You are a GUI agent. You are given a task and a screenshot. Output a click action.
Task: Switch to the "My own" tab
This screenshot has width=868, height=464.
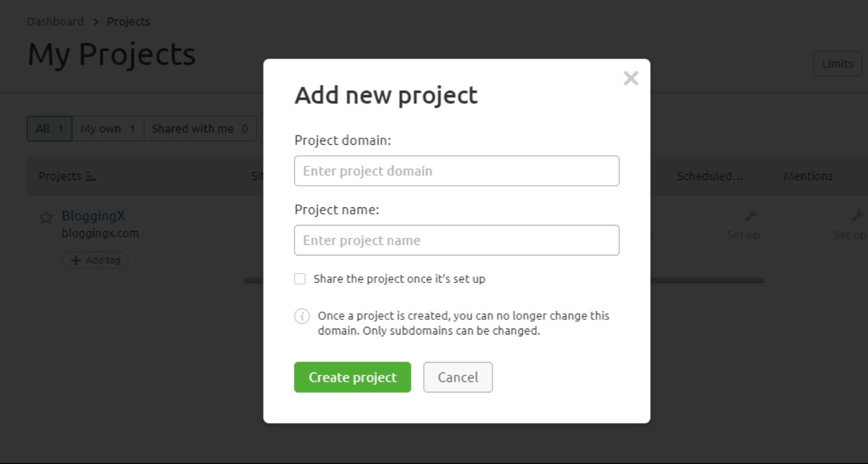[107, 128]
